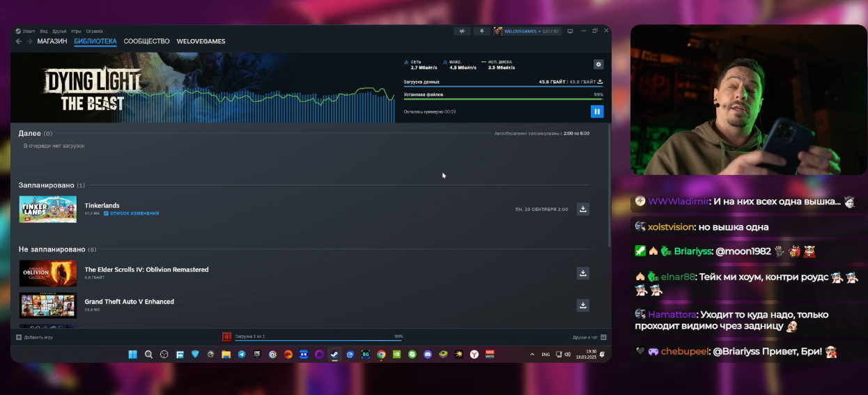The width and height of the screenshot is (868, 395).
Task: Show hidden tray icons chevron
Action: point(532,355)
